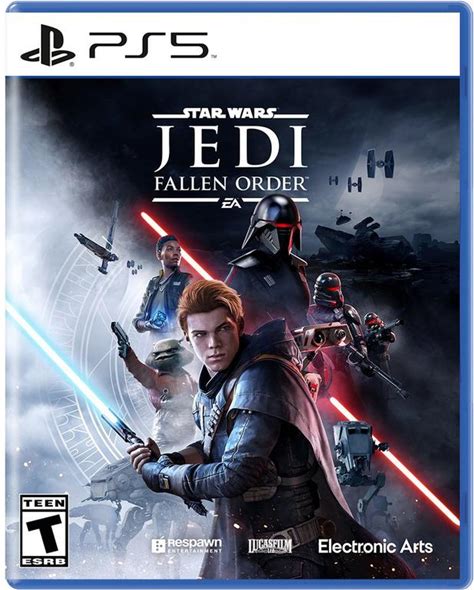The width and height of the screenshot is (474, 590).
Task: Click the ESRB Teen rating badge
Action: [x=44, y=531]
